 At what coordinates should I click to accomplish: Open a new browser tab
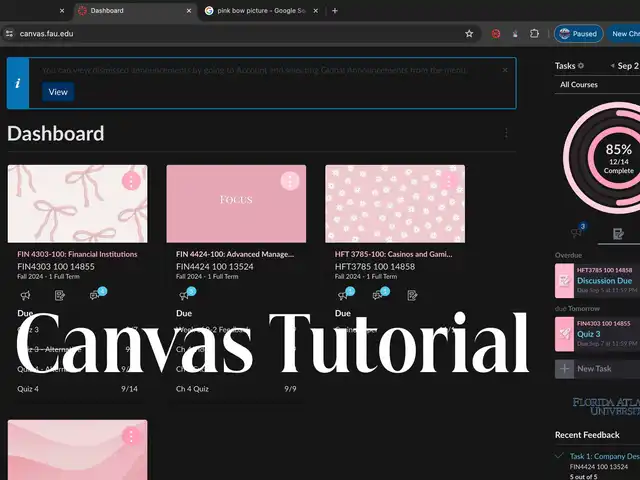[x=334, y=10]
